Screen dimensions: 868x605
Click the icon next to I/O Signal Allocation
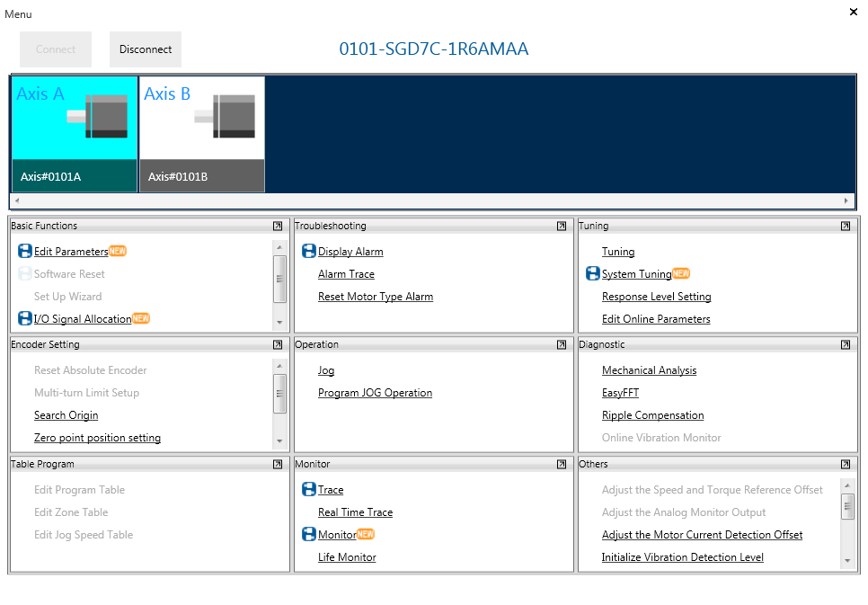pos(25,319)
